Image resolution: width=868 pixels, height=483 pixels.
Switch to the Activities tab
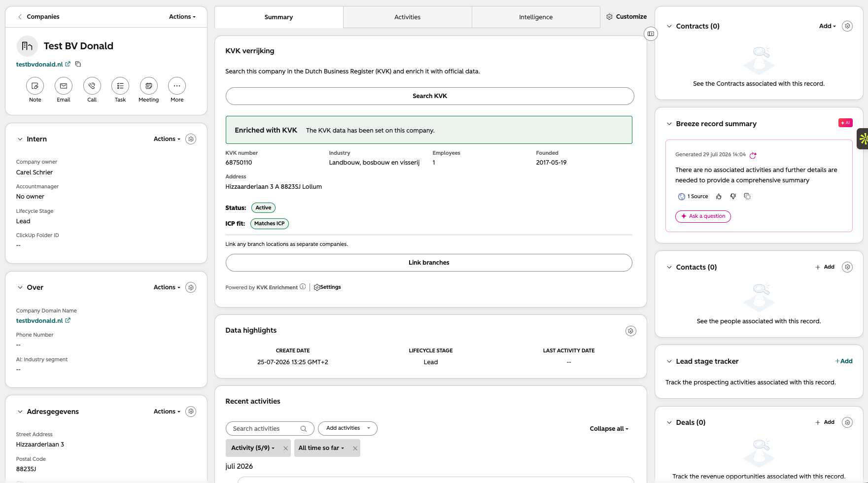point(407,17)
